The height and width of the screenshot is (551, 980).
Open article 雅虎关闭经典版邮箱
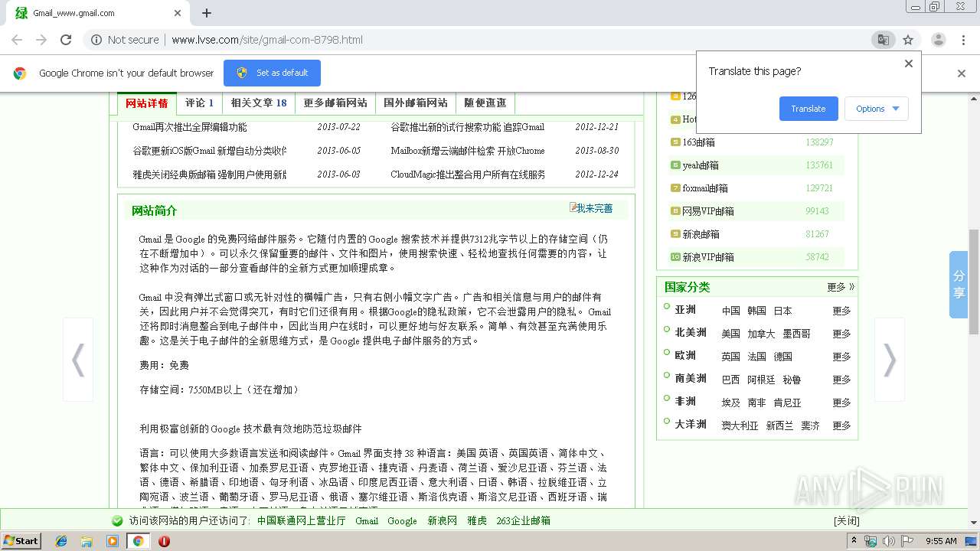(x=210, y=174)
